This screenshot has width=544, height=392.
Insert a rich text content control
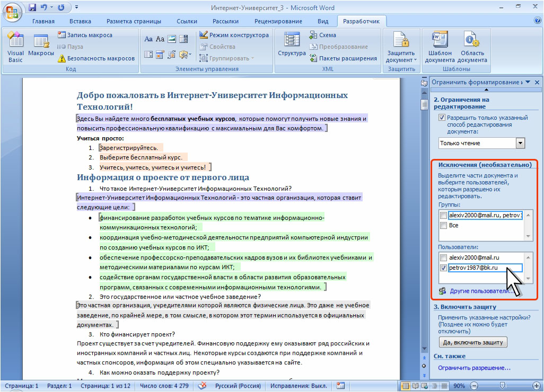pos(148,39)
